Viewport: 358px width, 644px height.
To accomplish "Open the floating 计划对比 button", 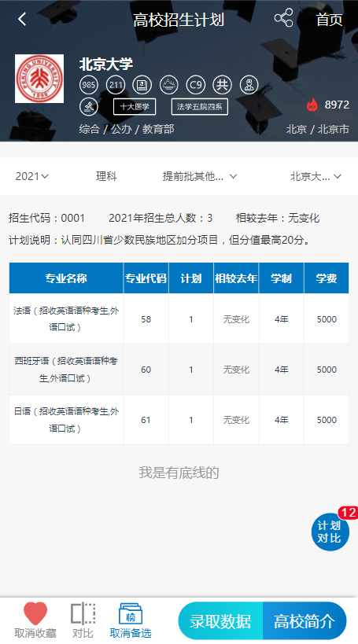I will pos(330,532).
